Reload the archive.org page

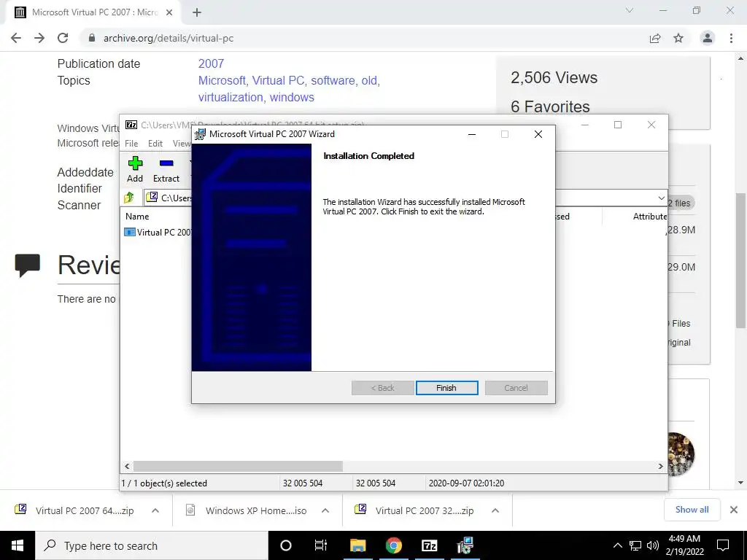click(x=63, y=38)
